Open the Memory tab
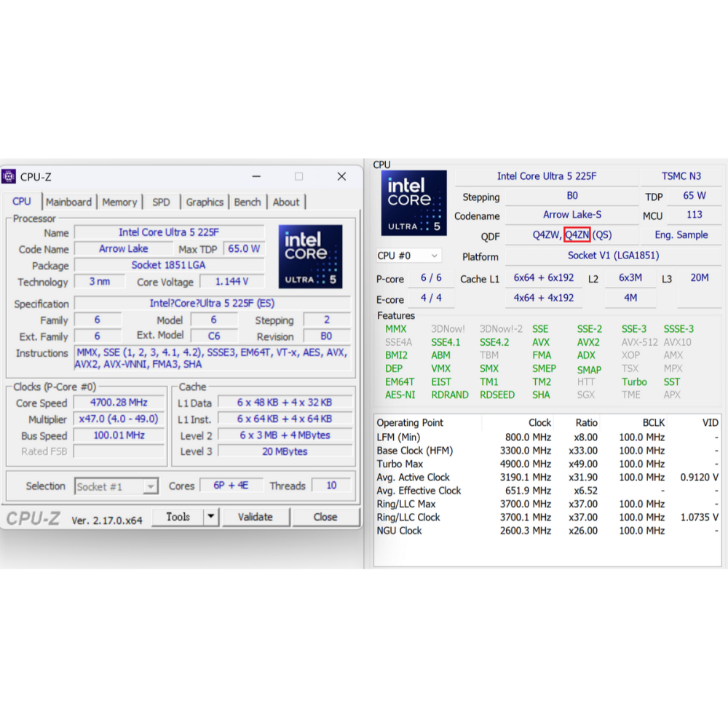Screen dimensions: 728x728 [119, 202]
